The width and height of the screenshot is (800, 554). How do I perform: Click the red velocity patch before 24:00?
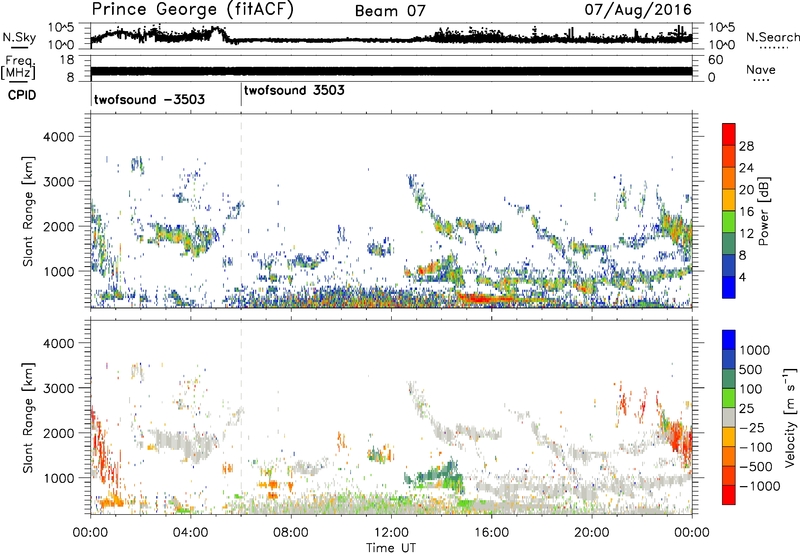[x=681, y=438]
